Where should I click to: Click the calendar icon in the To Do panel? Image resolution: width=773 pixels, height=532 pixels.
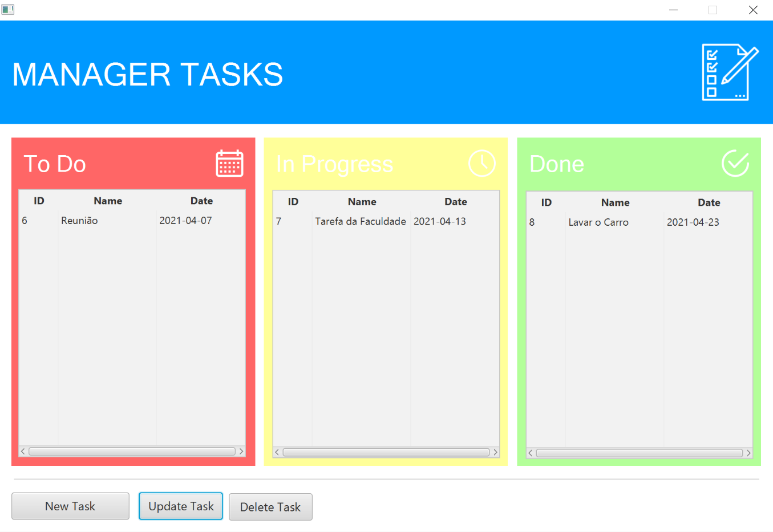tap(229, 163)
